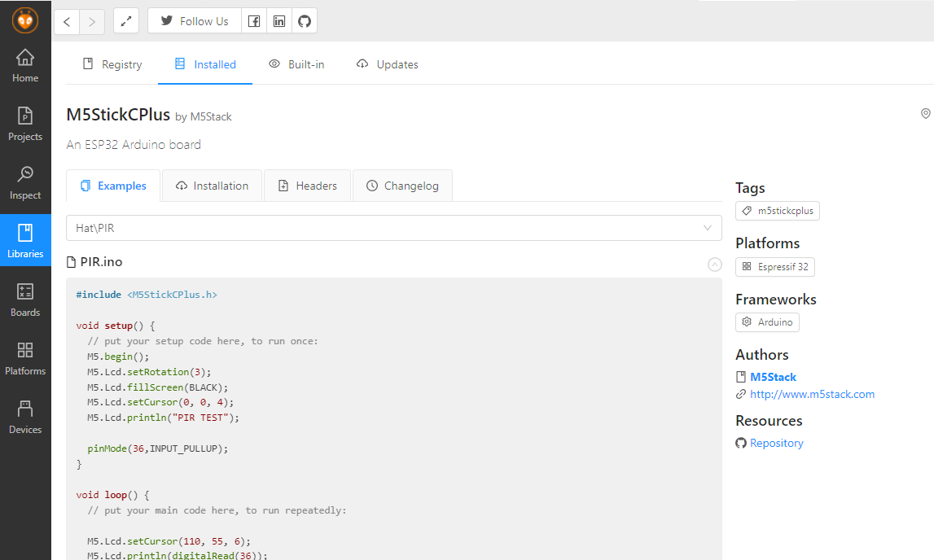Viewport: 934px width, 560px height.
Task: Click the 'void loop() {' code line
Action: (112, 495)
